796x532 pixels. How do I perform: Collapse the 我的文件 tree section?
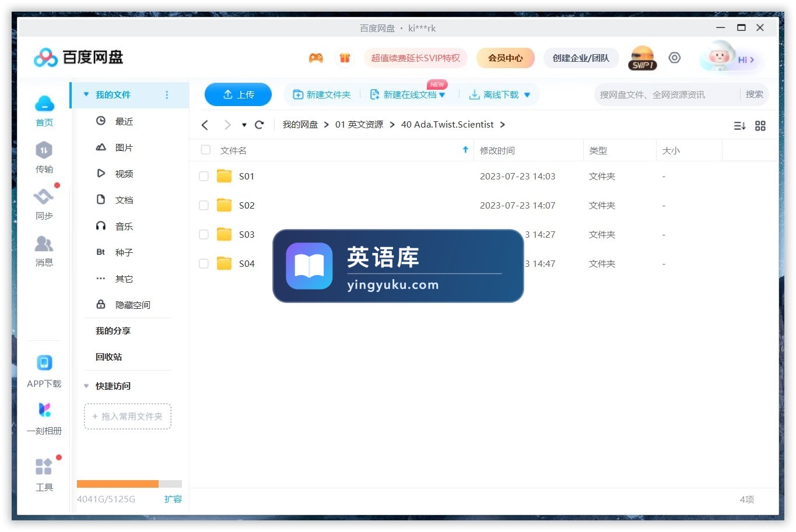(86, 94)
